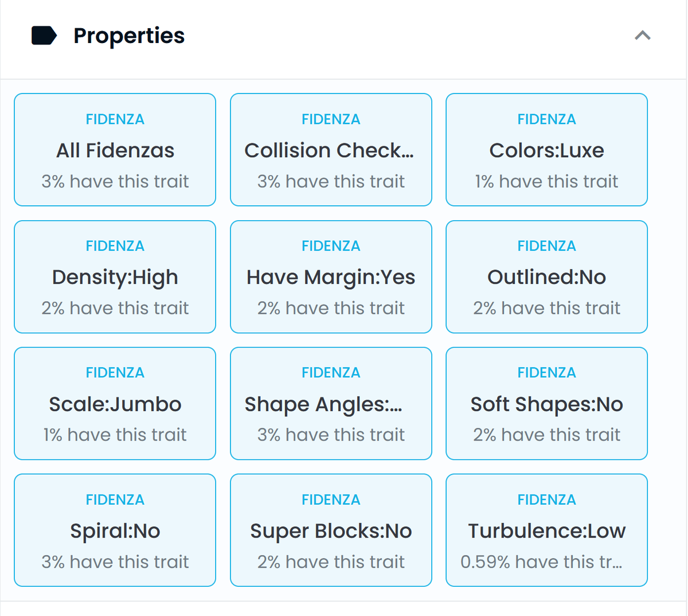Select the Scale:Jumbo trait card
Viewport: 688px width, 616px height.
point(115,403)
